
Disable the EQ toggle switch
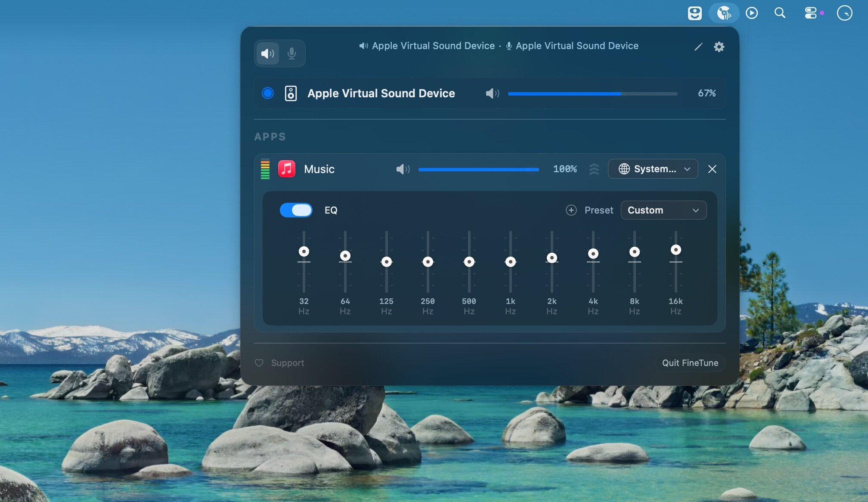click(296, 210)
